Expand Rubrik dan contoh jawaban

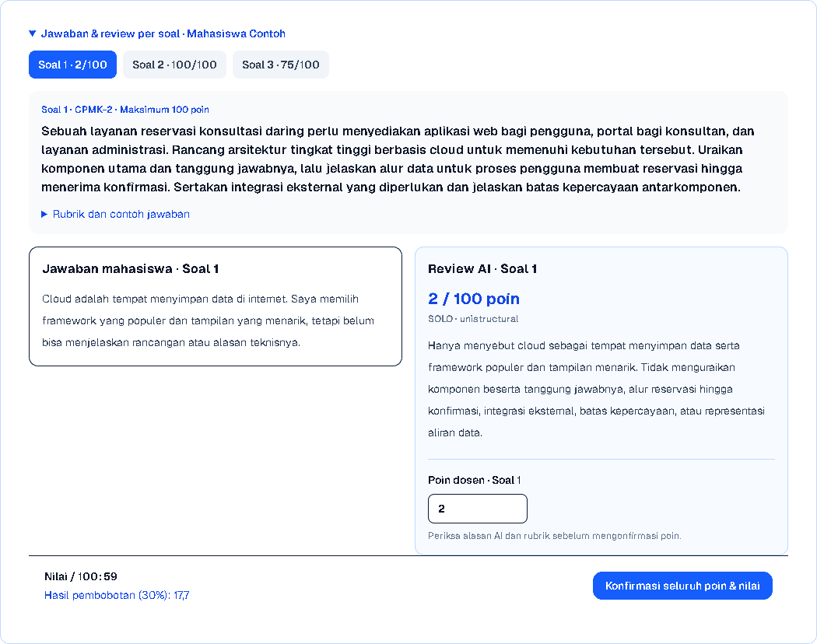115,214
